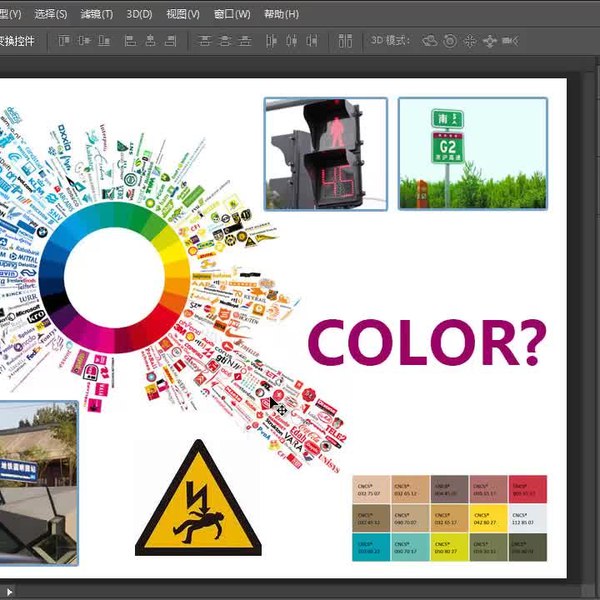The height and width of the screenshot is (600, 600).
Task: Open the 窗口(W) menu
Action: [x=234, y=14]
